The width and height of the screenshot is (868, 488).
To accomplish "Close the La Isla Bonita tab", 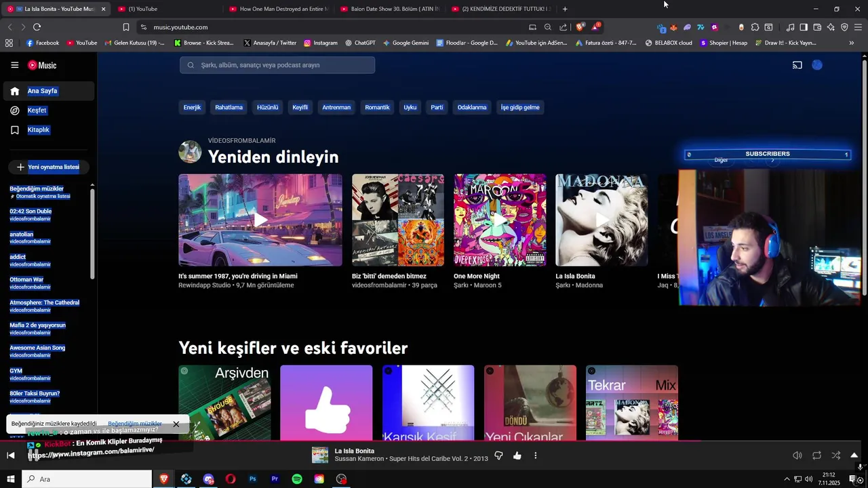I will (103, 9).
